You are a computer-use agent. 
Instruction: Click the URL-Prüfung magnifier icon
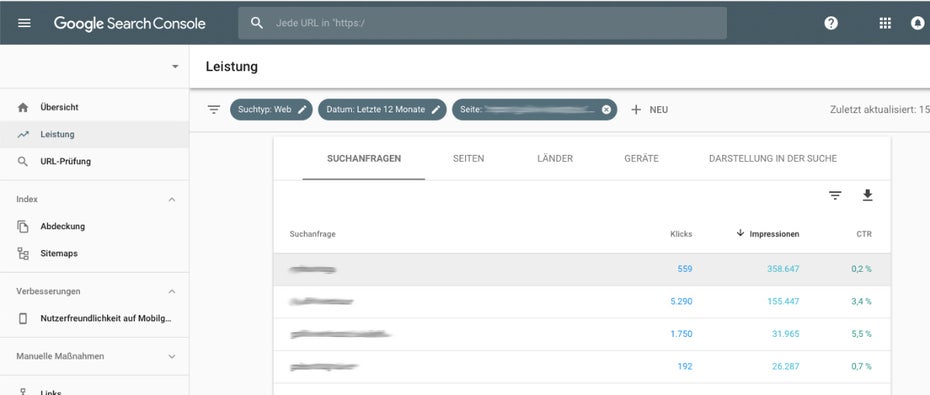(x=23, y=161)
